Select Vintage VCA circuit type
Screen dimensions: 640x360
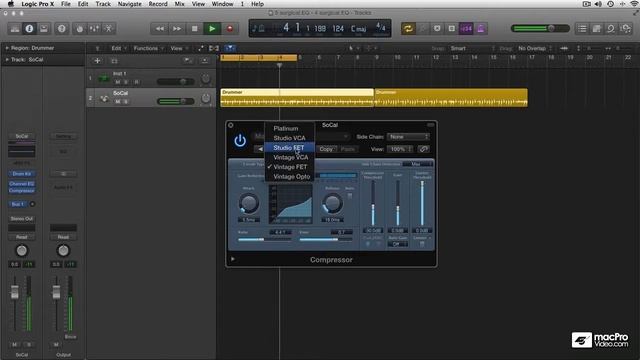(290, 157)
